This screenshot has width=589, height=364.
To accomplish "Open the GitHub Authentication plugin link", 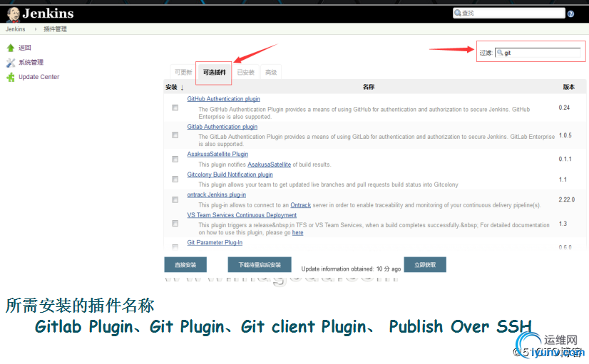I will pos(223,99).
